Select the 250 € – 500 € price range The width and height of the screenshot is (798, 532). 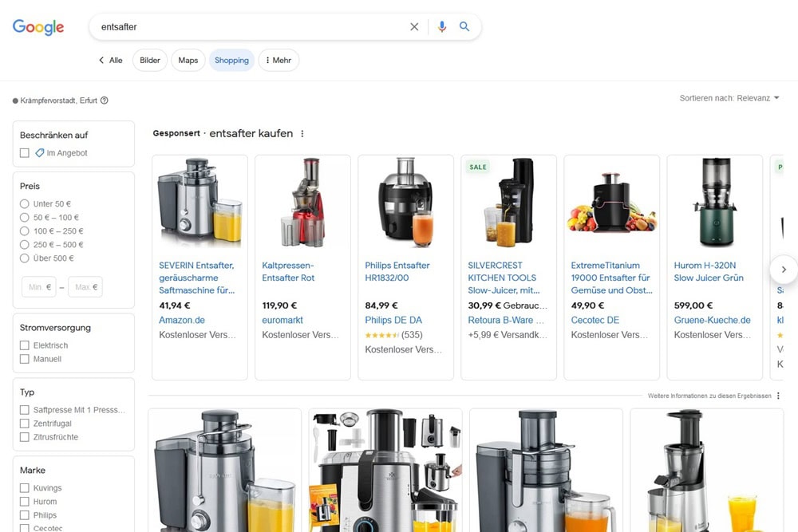(25, 245)
